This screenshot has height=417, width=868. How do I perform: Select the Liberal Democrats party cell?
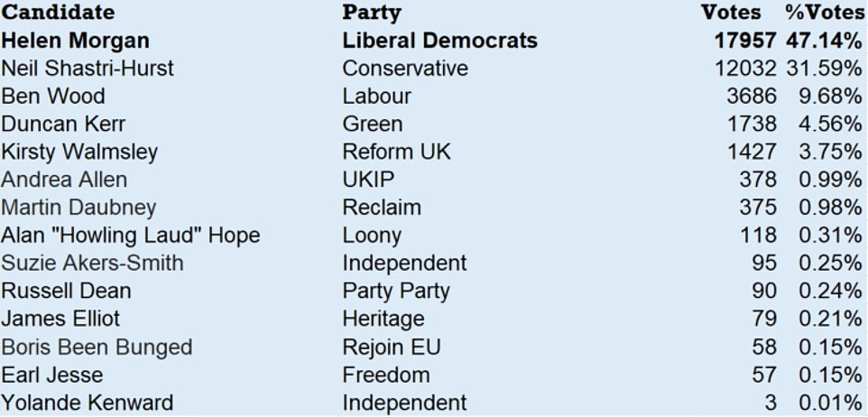click(439, 41)
